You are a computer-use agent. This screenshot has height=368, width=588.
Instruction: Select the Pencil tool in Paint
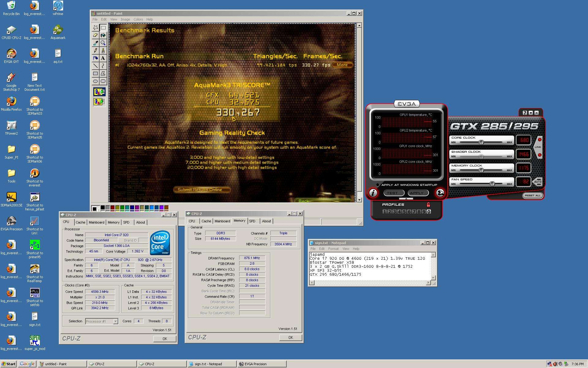[96, 51]
